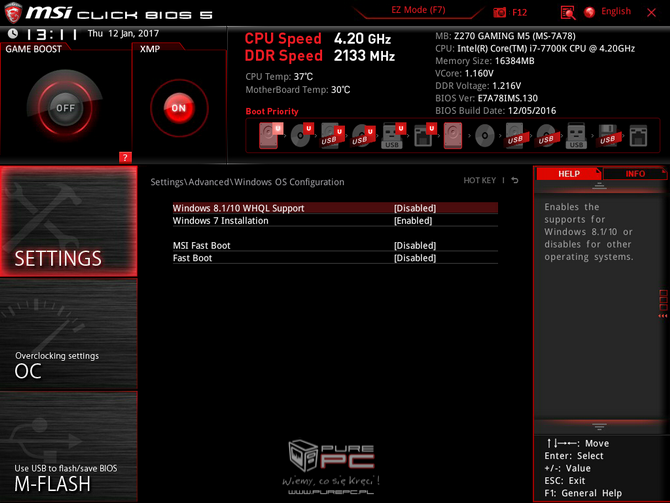Screen dimensions: 670x503
Task: Select the Windows 7 Installation row label
Action: click(220, 221)
